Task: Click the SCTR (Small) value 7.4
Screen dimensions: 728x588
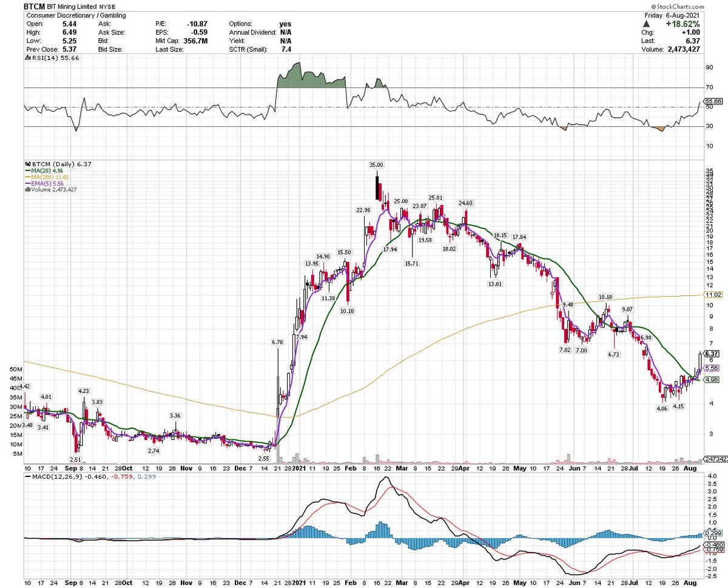Action: point(286,49)
